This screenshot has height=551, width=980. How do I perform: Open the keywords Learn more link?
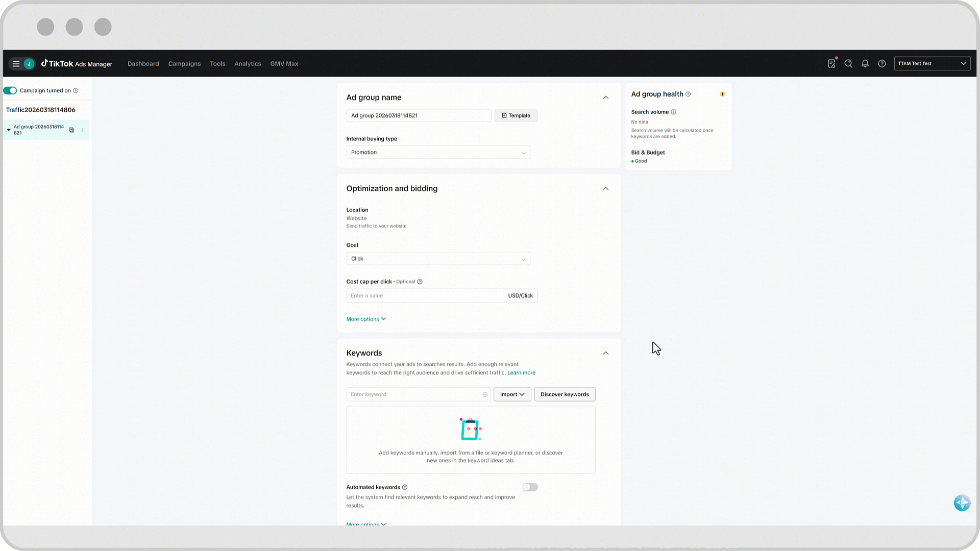tap(521, 372)
